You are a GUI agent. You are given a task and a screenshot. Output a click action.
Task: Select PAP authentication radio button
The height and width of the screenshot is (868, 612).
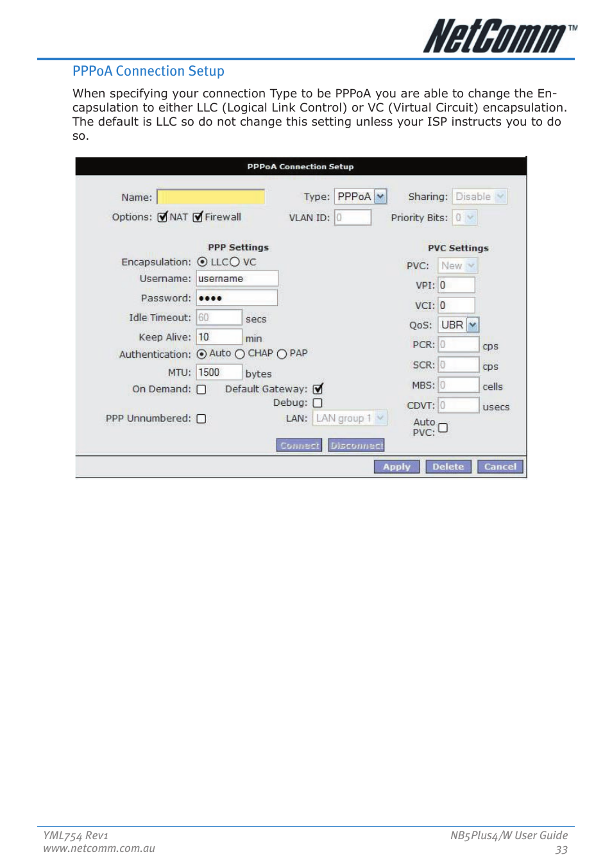[282, 354]
